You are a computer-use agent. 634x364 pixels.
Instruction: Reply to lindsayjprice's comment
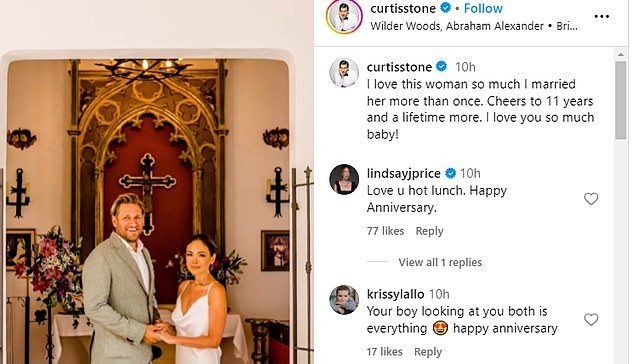[x=429, y=231]
